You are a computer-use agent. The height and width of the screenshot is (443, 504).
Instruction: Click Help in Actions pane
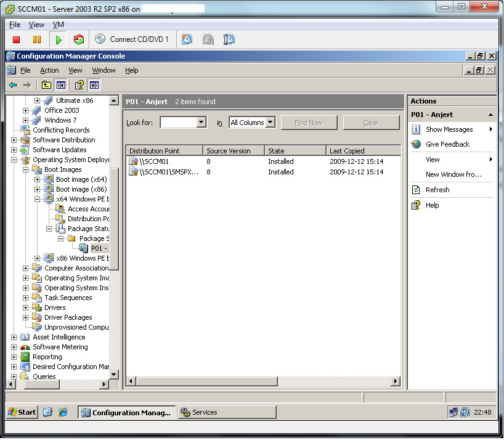pos(432,205)
